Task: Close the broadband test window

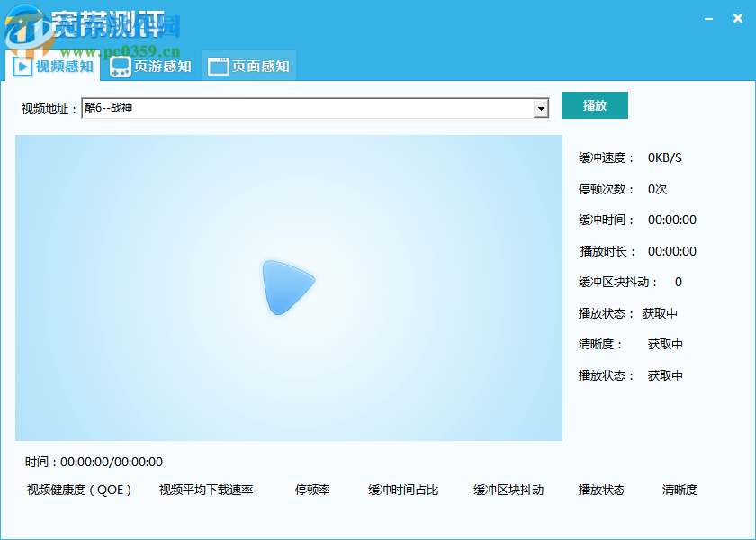Action: point(737,18)
